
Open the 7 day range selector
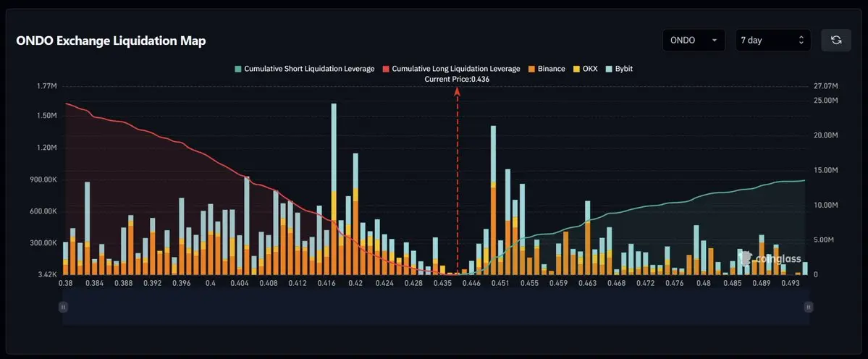coord(772,41)
